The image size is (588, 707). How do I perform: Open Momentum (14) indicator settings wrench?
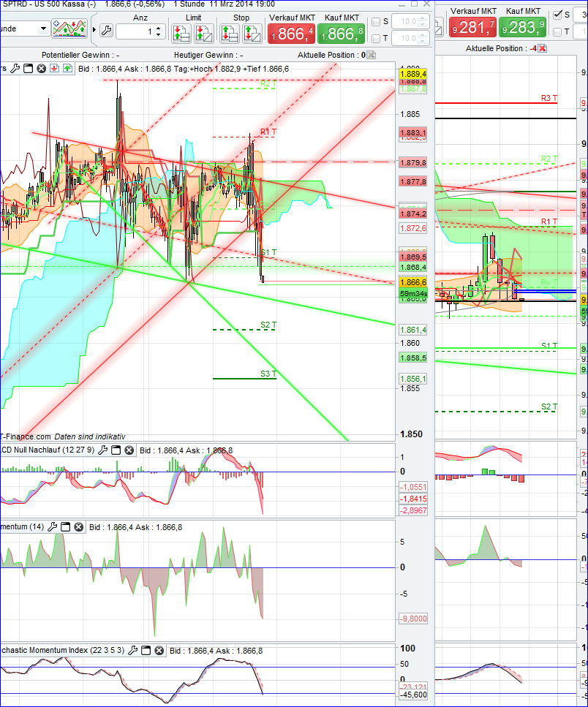(x=53, y=527)
